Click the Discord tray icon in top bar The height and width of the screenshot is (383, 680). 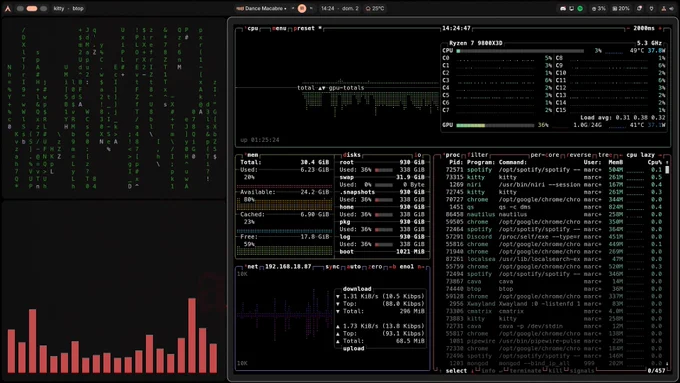tap(563, 8)
